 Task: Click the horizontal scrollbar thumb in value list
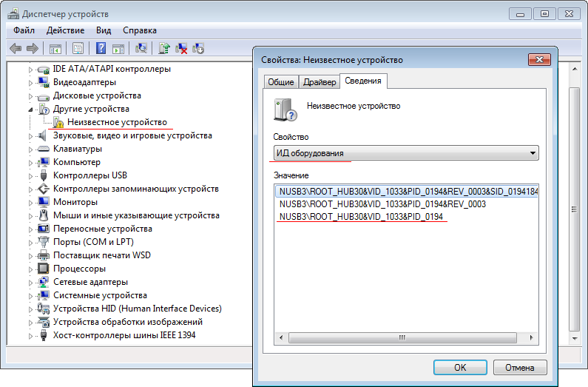(x=402, y=337)
